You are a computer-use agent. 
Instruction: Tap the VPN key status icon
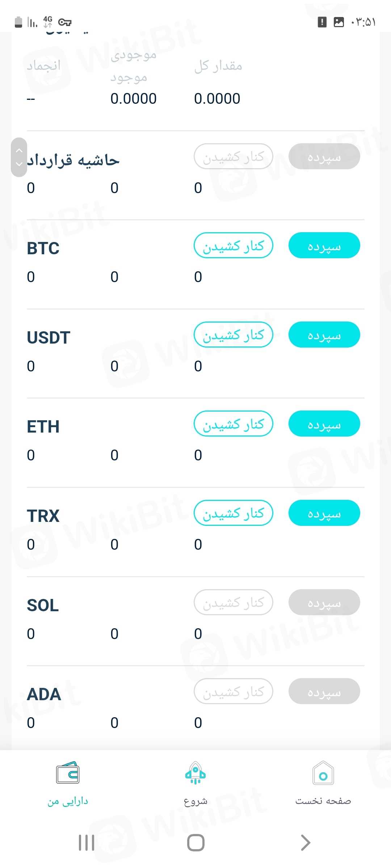tap(65, 22)
